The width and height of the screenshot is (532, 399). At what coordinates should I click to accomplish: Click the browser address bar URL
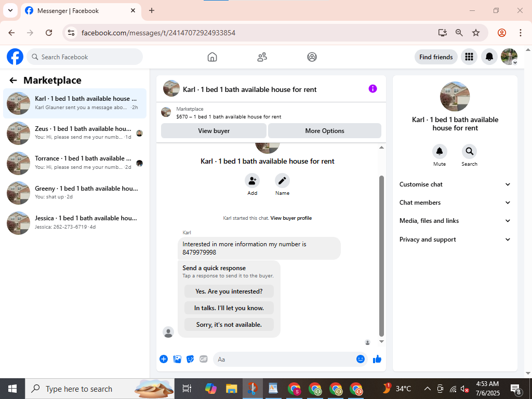pos(158,33)
